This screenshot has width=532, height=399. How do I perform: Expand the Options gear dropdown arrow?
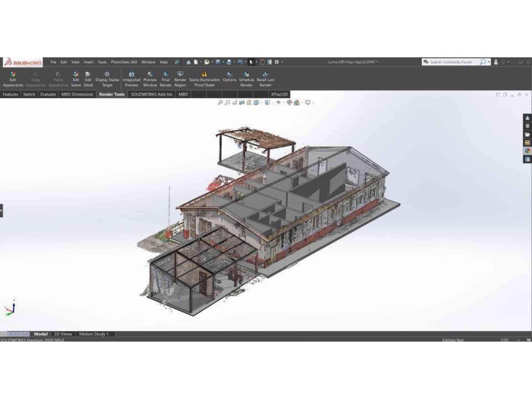(282, 62)
